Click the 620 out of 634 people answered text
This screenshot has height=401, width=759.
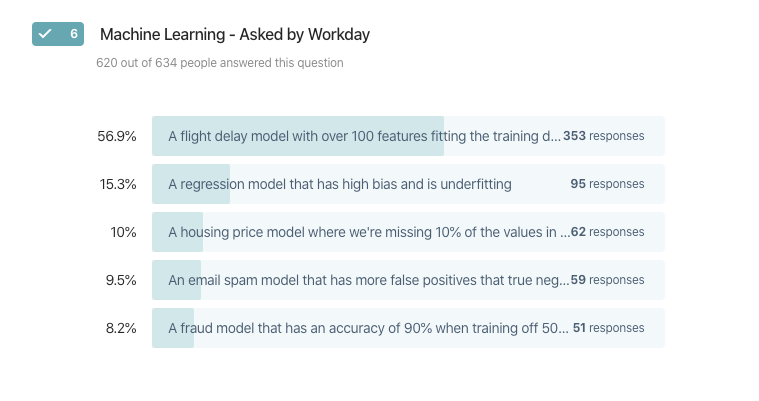(x=220, y=63)
